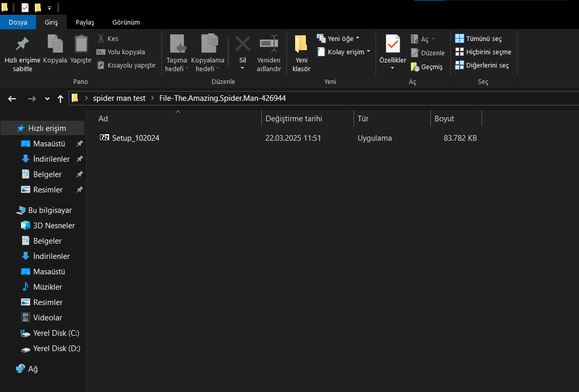
Task: Go up one folder level arrow
Action: click(x=60, y=98)
